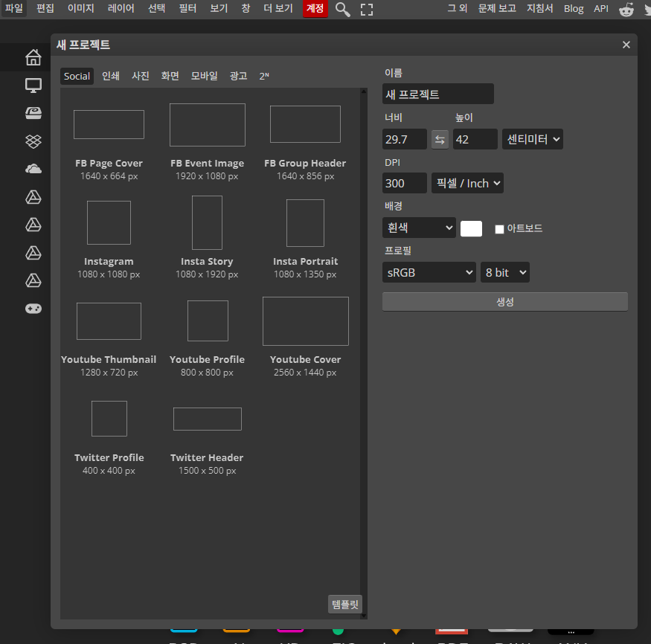Switch to the 화면 tab
Screen dimensions: 651x644
pyautogui.click(x=170, y=76)
